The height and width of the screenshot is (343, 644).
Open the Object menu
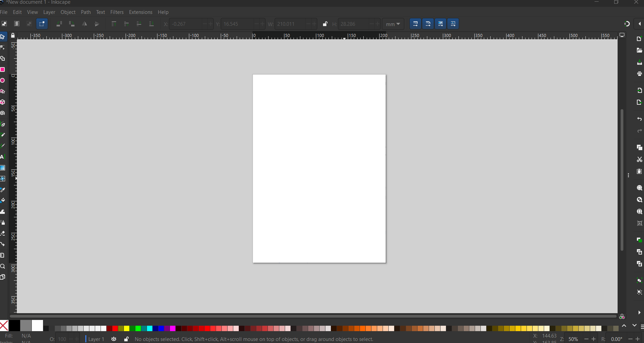point(68,12)
